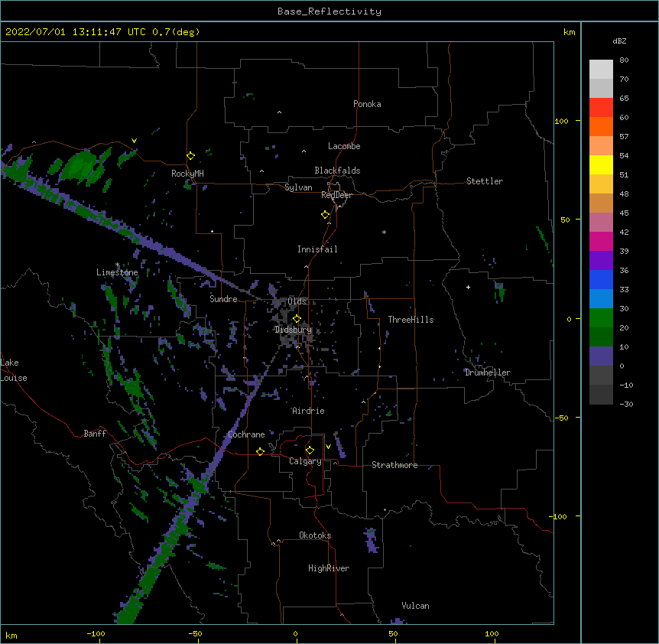Pick the light gray 80 dBZ legend swatch

point(601,70)
